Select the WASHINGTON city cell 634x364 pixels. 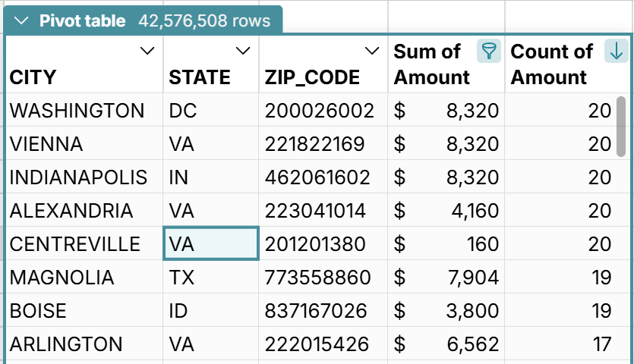point(77,111)
